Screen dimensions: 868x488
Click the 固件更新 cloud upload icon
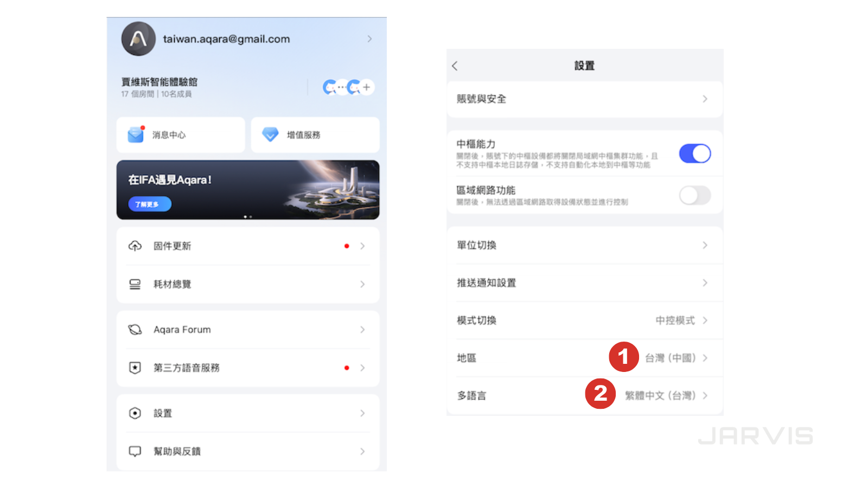pos(135,246)
